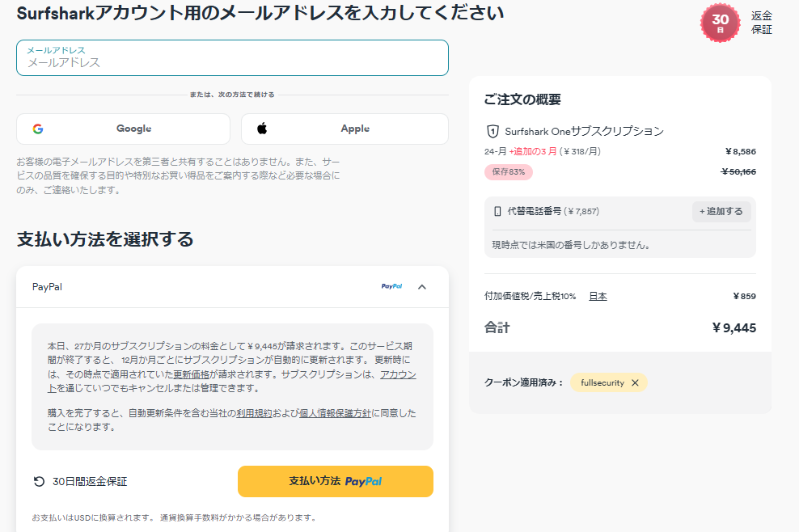This screenshot has height=532, width=799.
Task: Open the 個人情報保護方針 privacy link
Action: click(x=336, y=413)
